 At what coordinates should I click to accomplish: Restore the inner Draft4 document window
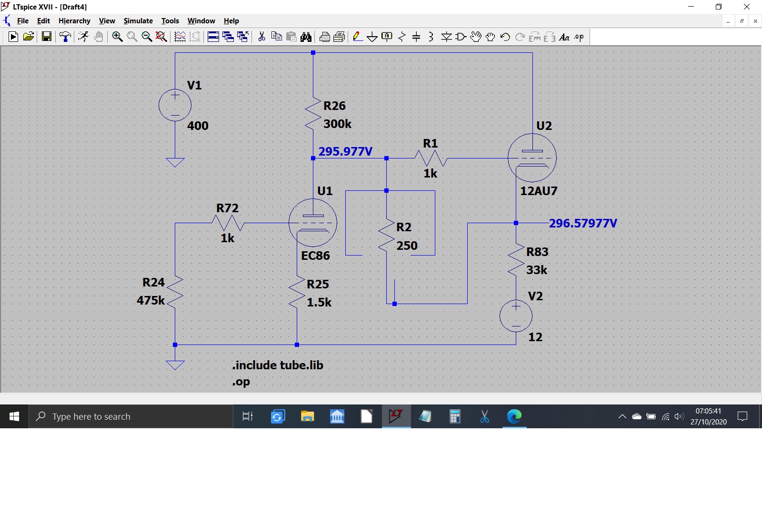click(x=742, y=21)
